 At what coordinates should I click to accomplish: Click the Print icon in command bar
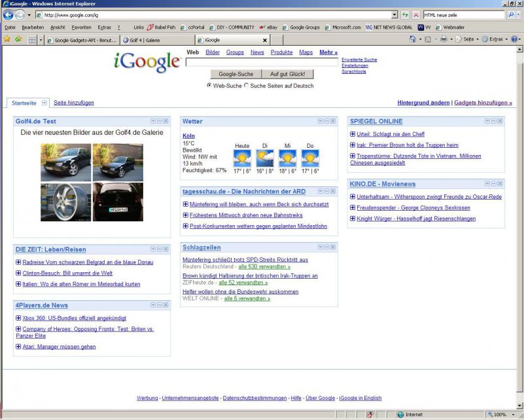444,39
